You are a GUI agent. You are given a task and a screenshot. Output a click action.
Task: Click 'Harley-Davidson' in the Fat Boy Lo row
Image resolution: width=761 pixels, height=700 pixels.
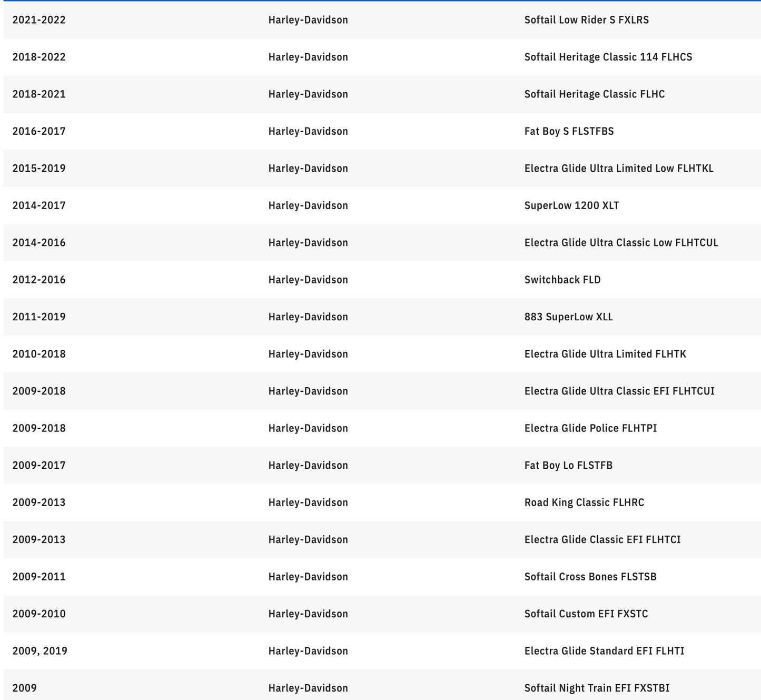[308, 466]
